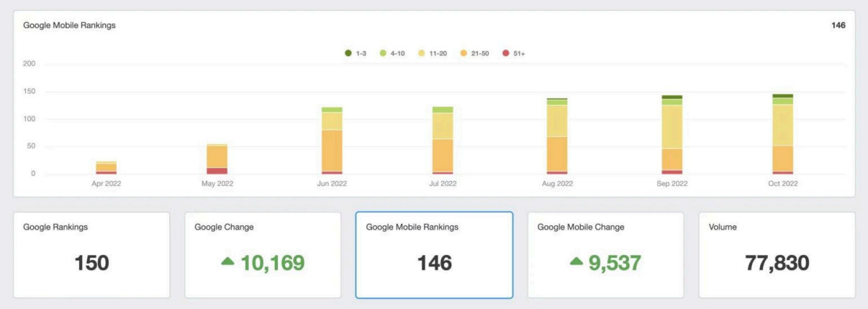The width and height of the screenshot is (868, 309).
Task: Click the green up arrow beside 9,537
Action: click(x=576, y=262)
